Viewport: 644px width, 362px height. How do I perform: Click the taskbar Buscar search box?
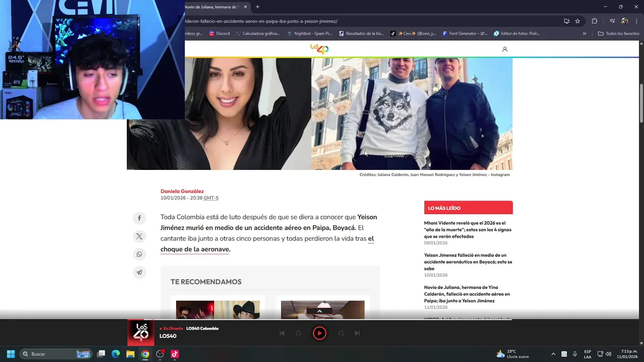point(56,354)
